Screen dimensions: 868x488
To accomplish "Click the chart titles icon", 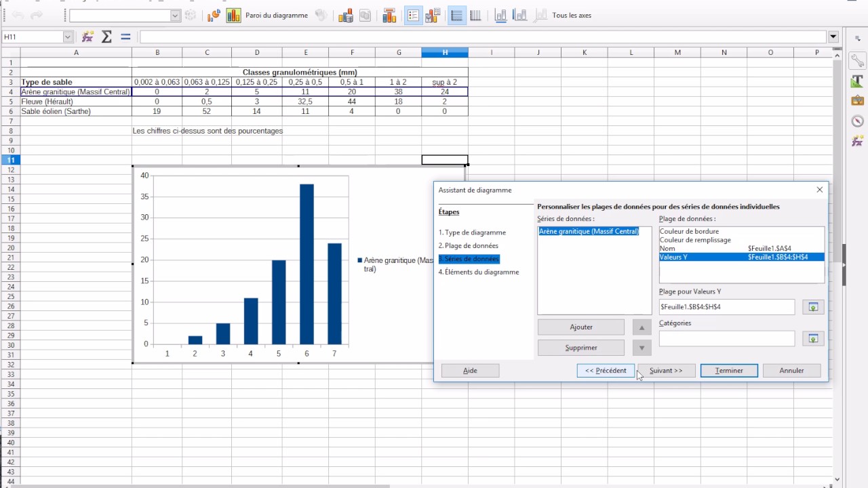I will click(389, 16).
